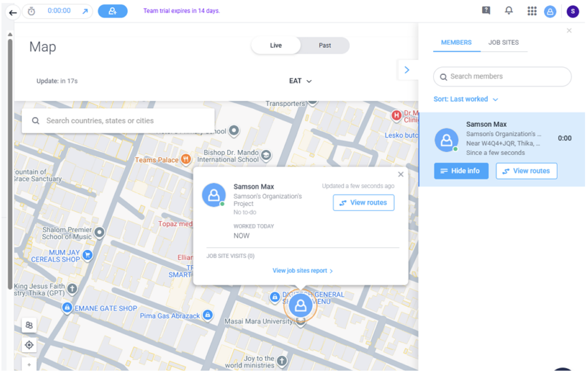588x374 pixels.
Task: Click View routes in members panel
Action: (526, 171)
